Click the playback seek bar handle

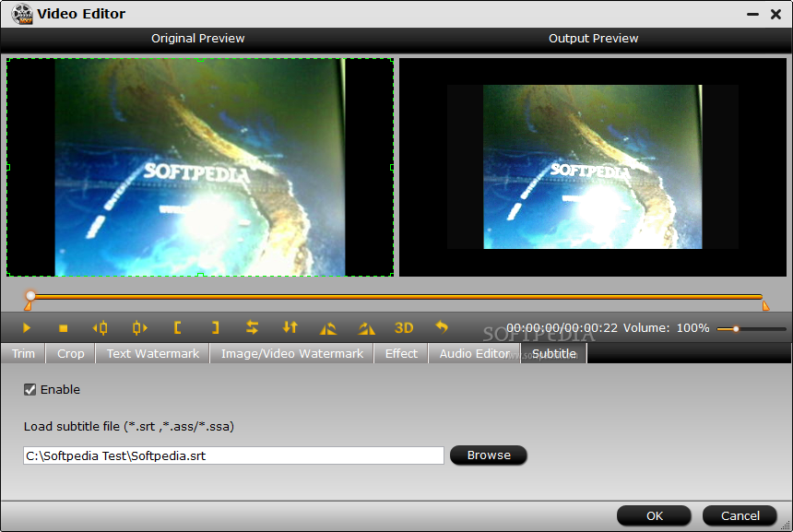tap(30, 295)
